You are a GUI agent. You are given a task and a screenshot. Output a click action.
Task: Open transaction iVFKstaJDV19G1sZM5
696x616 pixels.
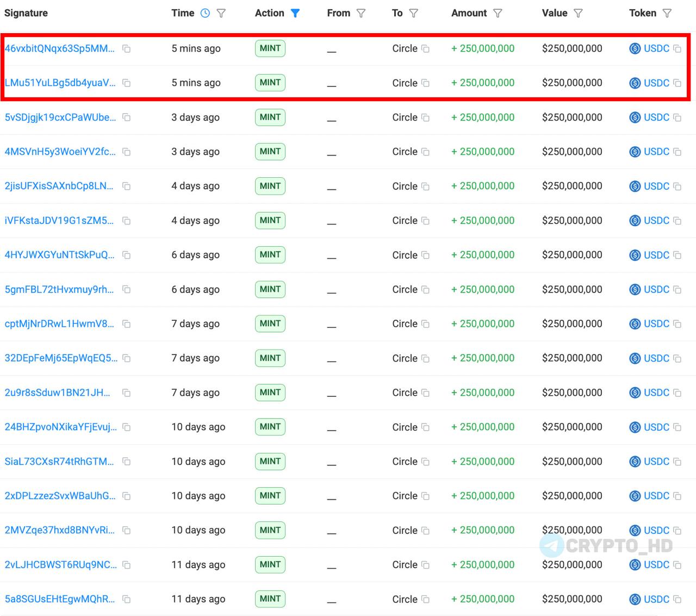click(59, 220)
